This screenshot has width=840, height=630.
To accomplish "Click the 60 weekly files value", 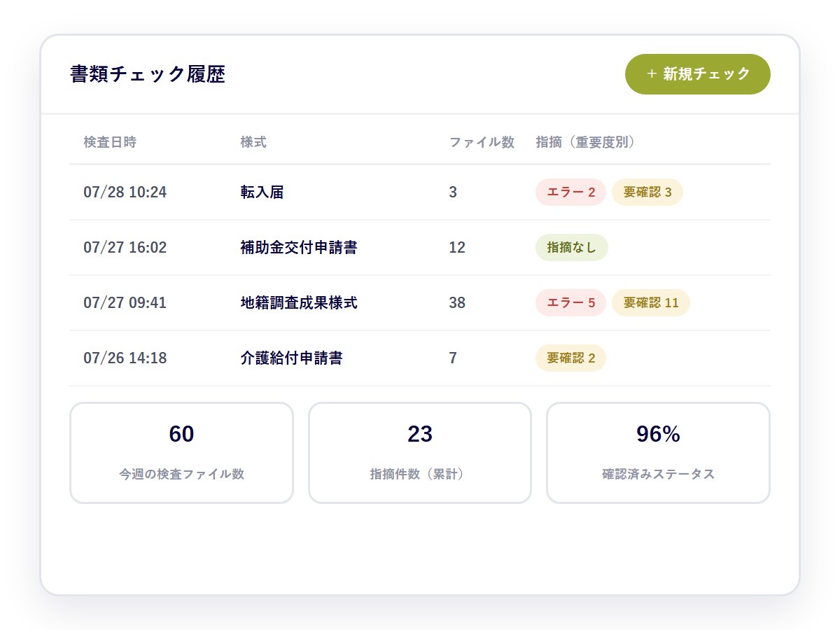I will 181,434.
